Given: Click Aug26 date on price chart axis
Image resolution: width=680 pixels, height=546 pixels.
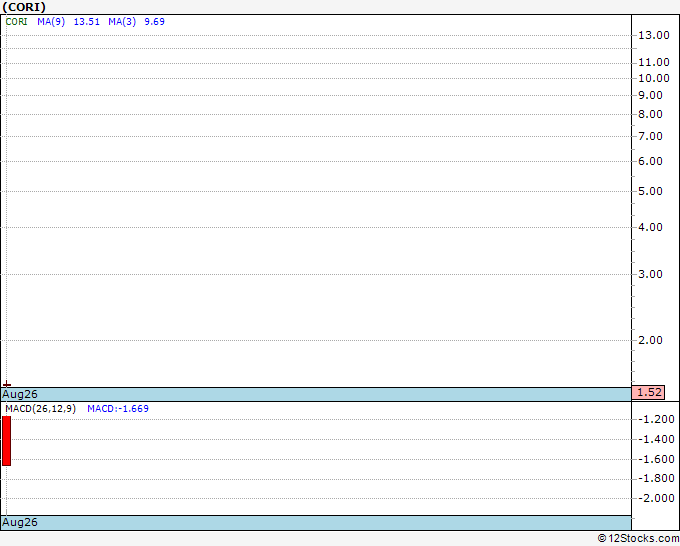Looking at the screenshot, I should 20,394.
